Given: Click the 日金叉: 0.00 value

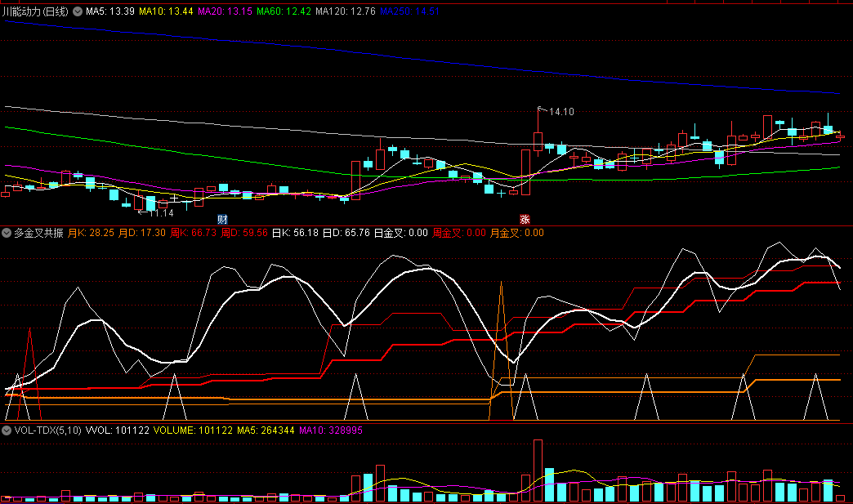Looking at the screenshot, I should click(401, 234).
